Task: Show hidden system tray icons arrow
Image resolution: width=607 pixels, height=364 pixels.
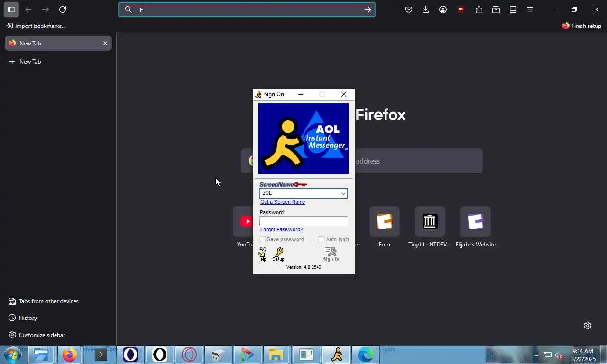Action: tap(536, 355)
